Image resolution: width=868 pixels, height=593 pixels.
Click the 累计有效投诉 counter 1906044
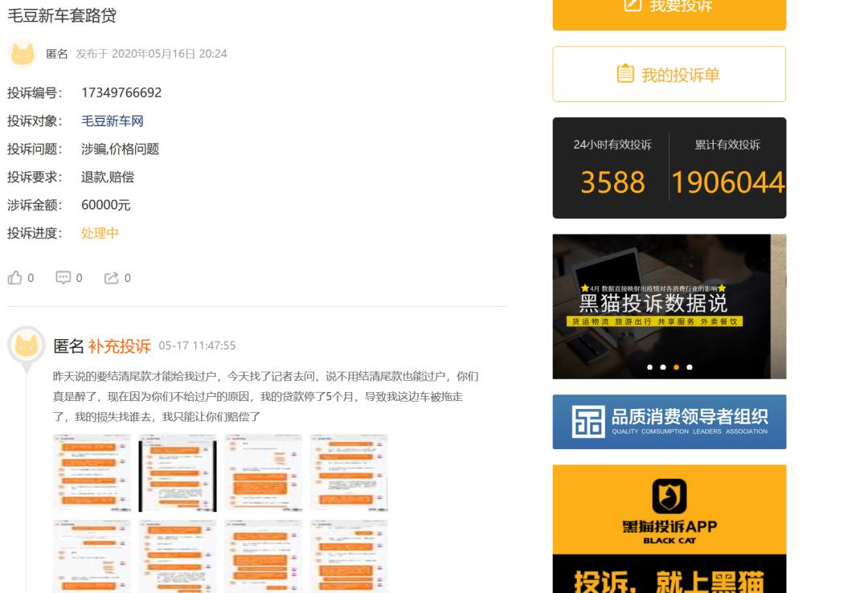click(x=729, y=182)
